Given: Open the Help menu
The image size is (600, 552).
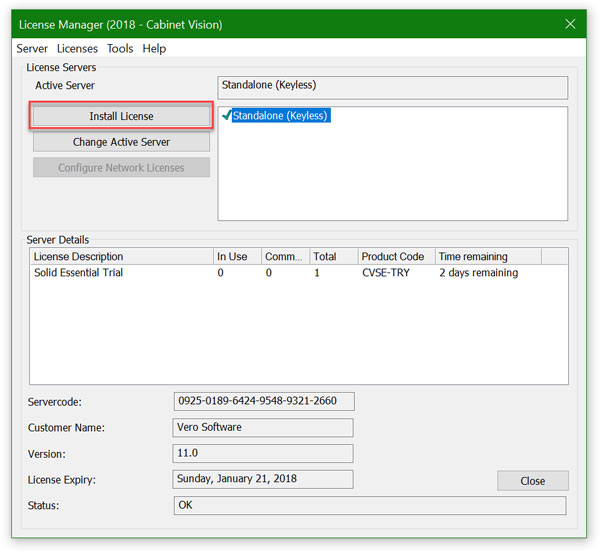Looking at the screenshot, I should (x=154, y=49).
